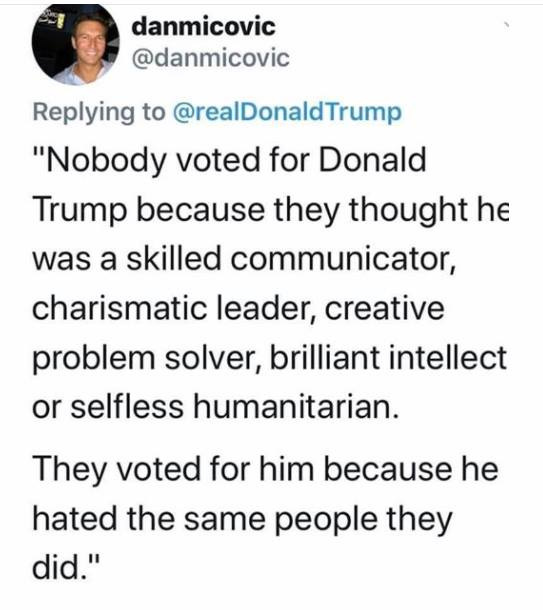Viewport: 543px width, 610px height.
Task: Click the gray "Replying to" label
Action: tap(99, 112)
